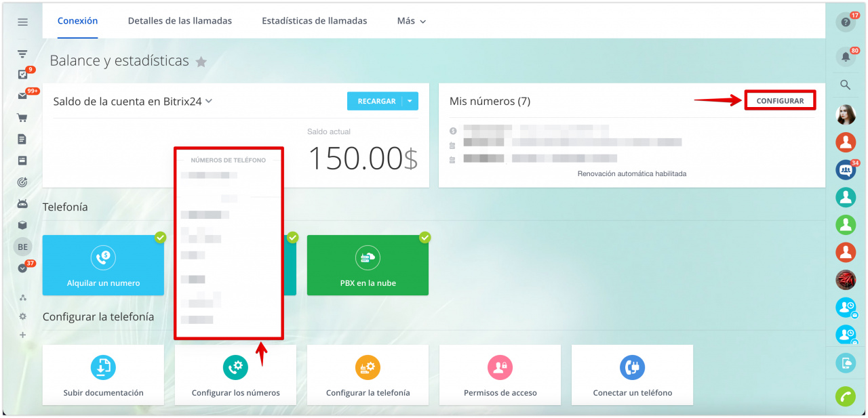
Task: Open the arrow next to RECARGAR
Action: (410, 101)
